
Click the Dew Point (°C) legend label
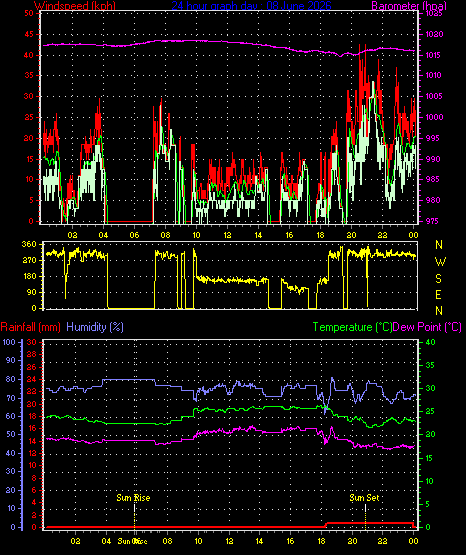coord(427,327)
